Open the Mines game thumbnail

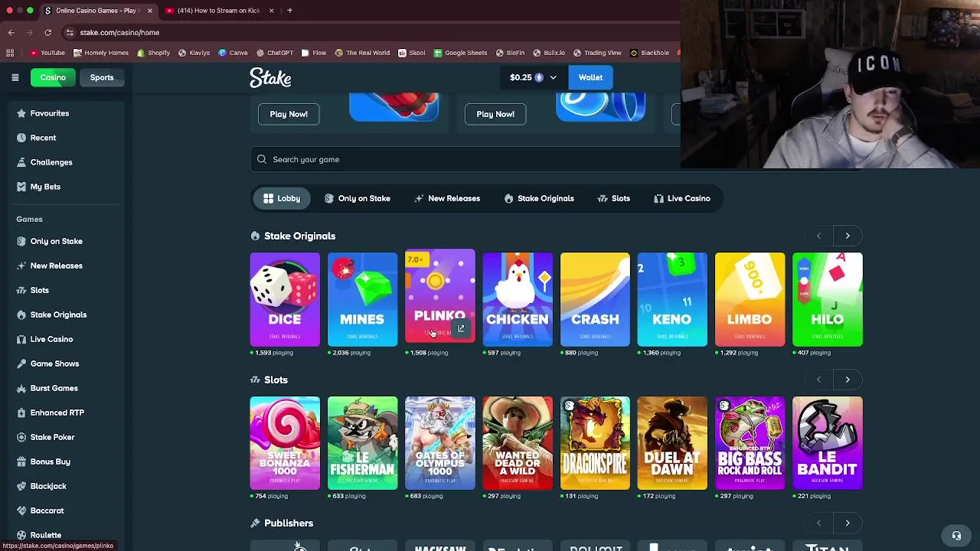[x=362, y=299]
